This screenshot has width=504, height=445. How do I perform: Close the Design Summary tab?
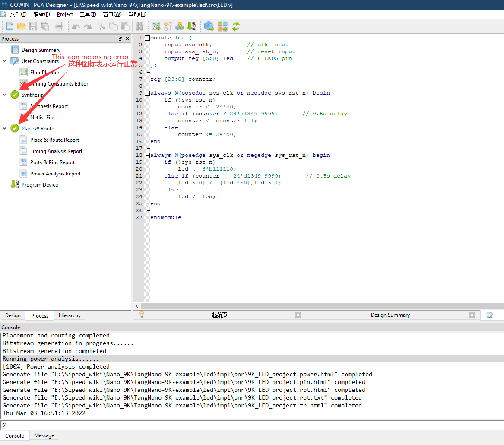pos(472,315)
